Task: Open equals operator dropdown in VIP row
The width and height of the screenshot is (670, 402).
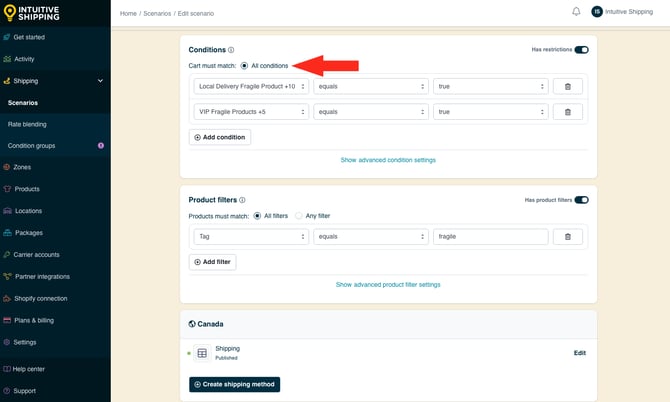Action: pos(370,112)
